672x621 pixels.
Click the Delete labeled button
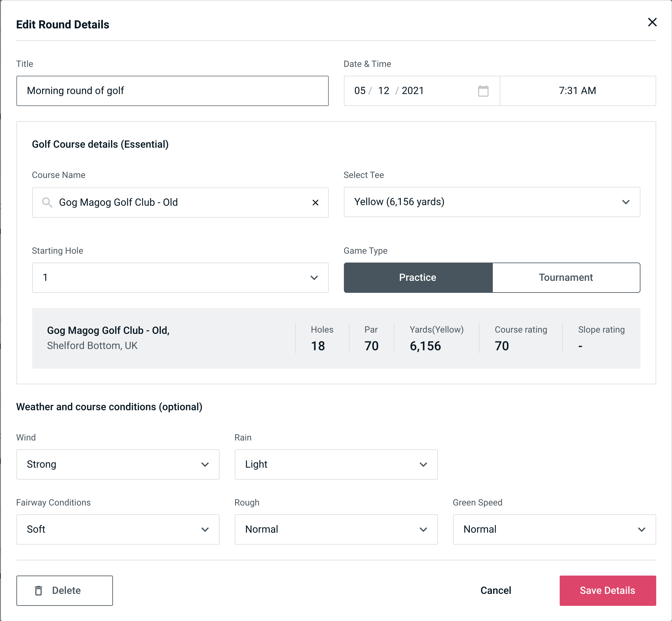64,590
